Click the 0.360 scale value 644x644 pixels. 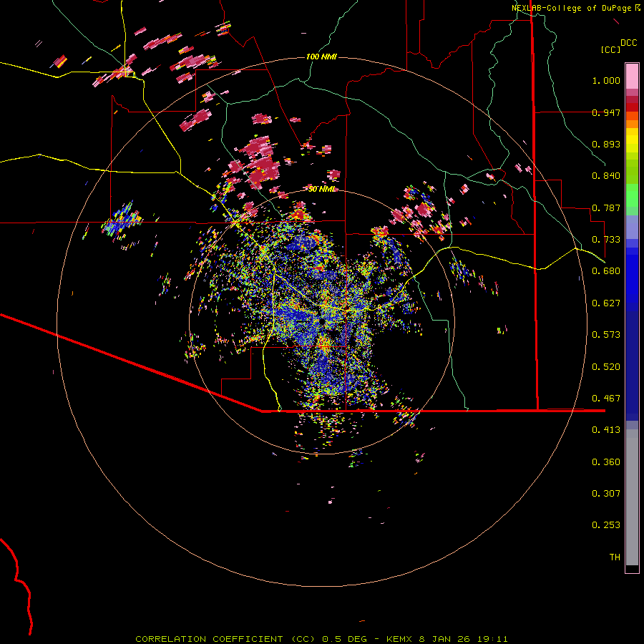(606, 462)
